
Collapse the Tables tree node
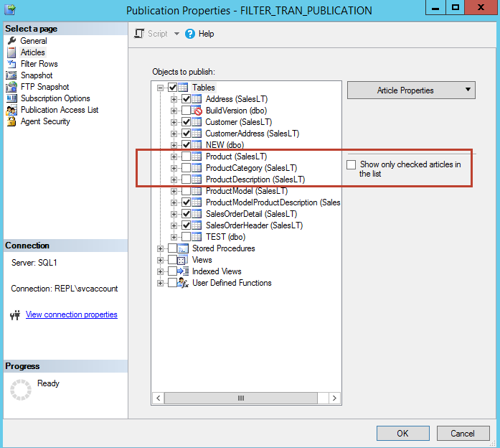point(161,88)
